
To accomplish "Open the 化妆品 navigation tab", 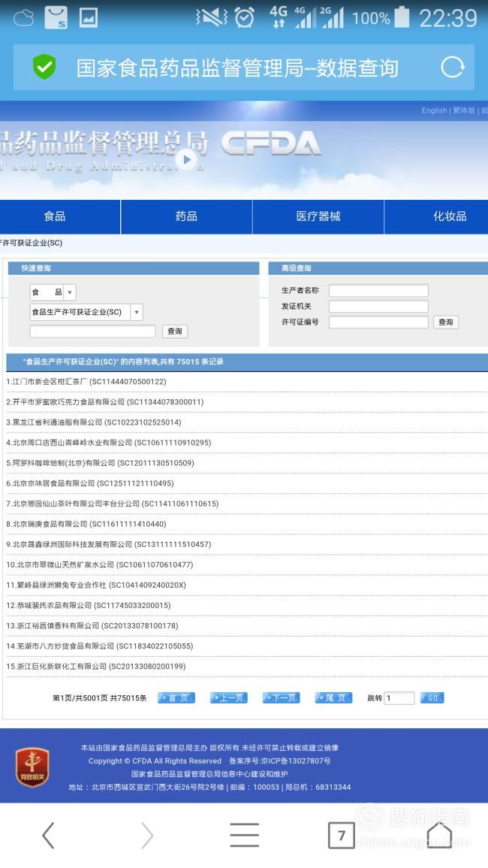I will 449,216.
